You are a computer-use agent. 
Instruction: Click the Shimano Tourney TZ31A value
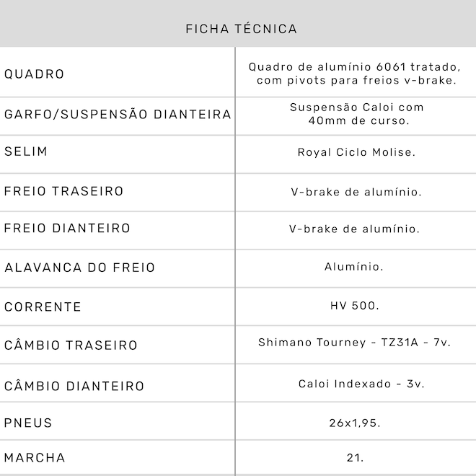[x=354, y=343]
